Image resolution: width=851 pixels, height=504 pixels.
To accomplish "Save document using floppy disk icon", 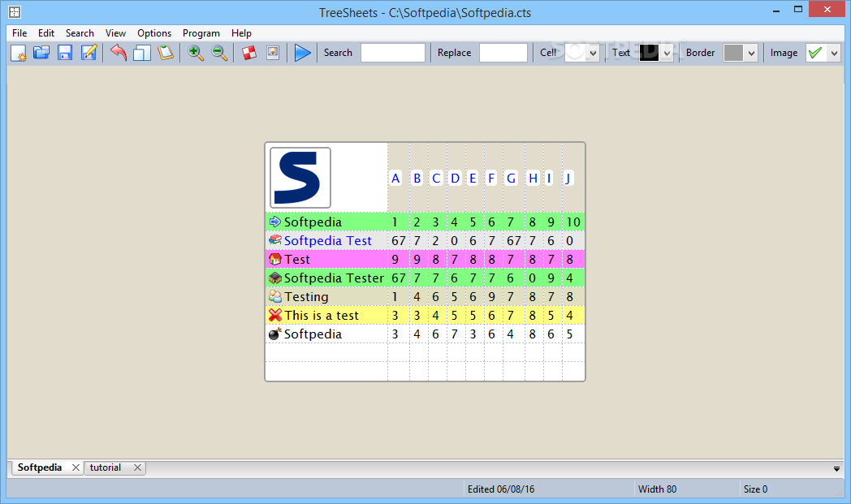I will click(65, 53).
